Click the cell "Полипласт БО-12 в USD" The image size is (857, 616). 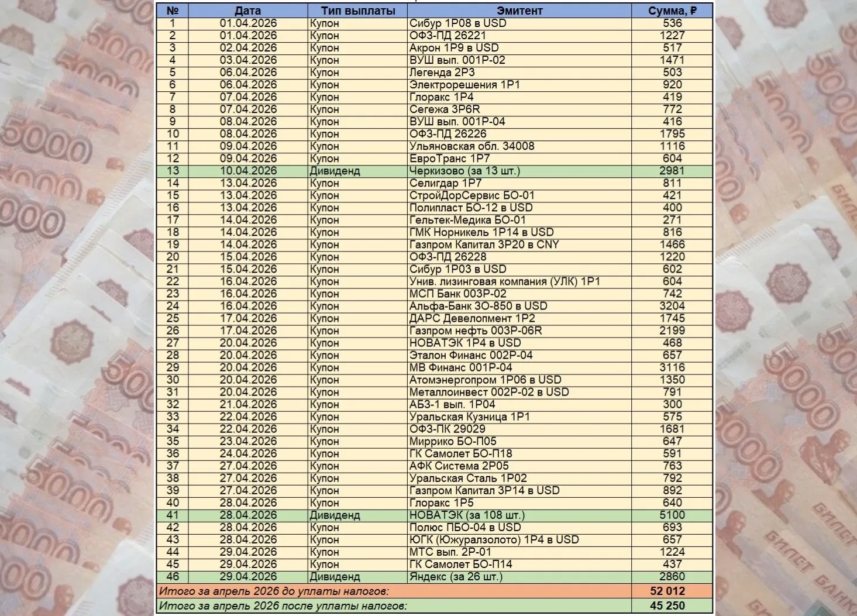coord(519,208)
